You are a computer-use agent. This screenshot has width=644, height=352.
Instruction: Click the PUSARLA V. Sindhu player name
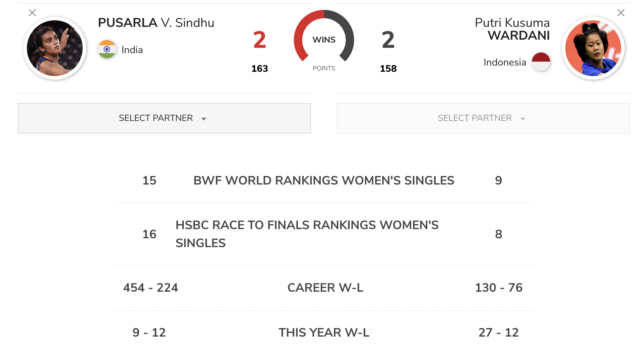coord(156,23)
